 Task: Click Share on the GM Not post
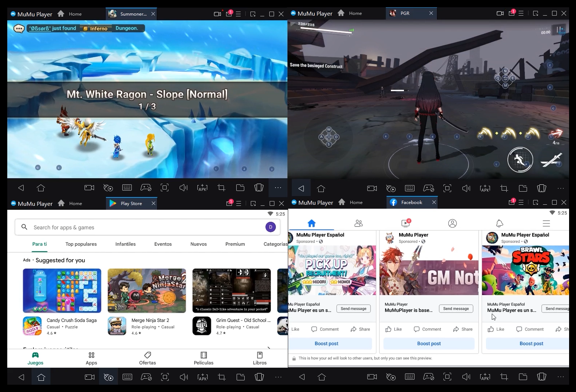coord(462,329)
